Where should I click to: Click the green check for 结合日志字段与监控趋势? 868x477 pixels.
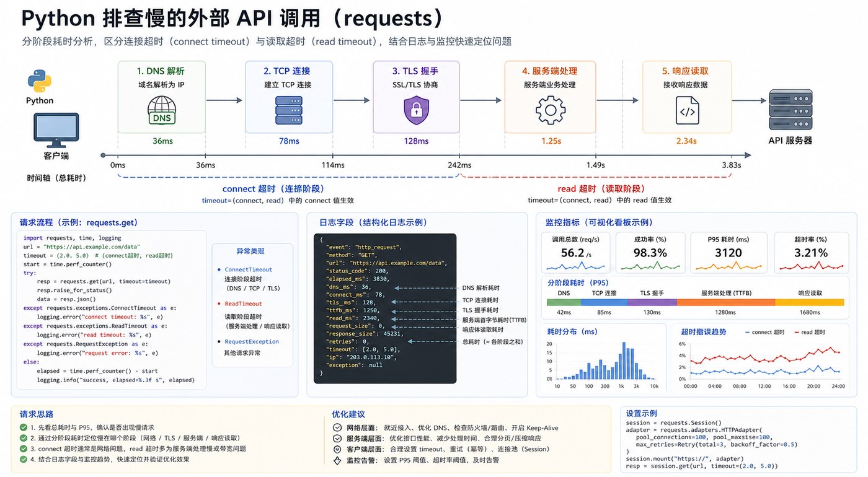24,459
